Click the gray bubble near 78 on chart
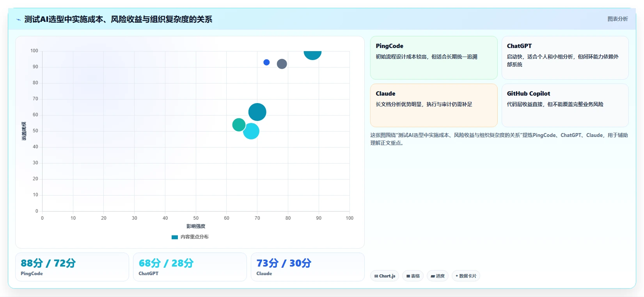The height and width of the screenshot is (297, 644). coord(282,64)
